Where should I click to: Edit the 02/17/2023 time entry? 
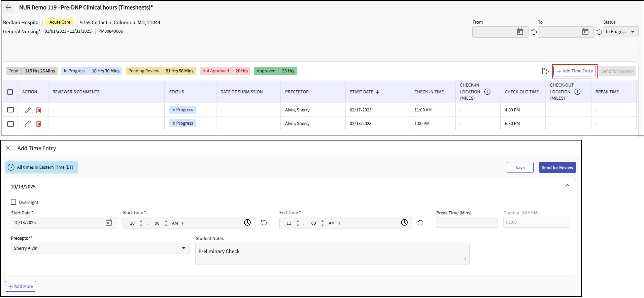point(27,110)
